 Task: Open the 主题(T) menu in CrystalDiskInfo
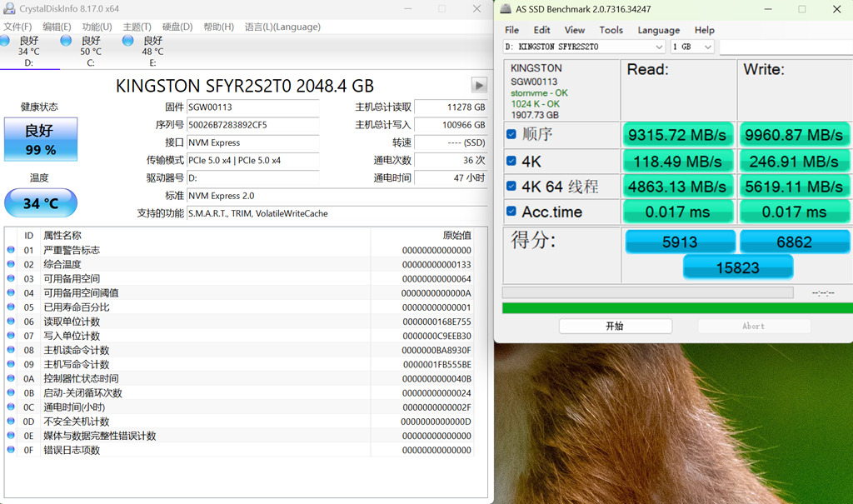pos(137,27)
